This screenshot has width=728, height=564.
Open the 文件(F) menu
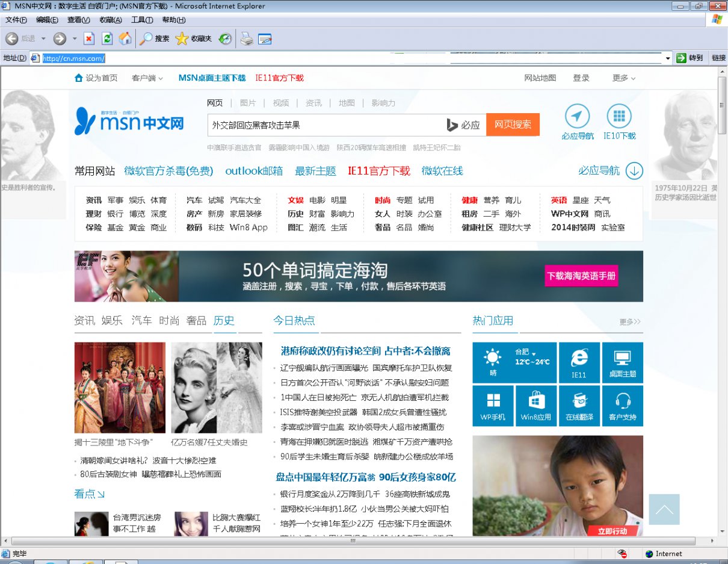coord(16,20)
